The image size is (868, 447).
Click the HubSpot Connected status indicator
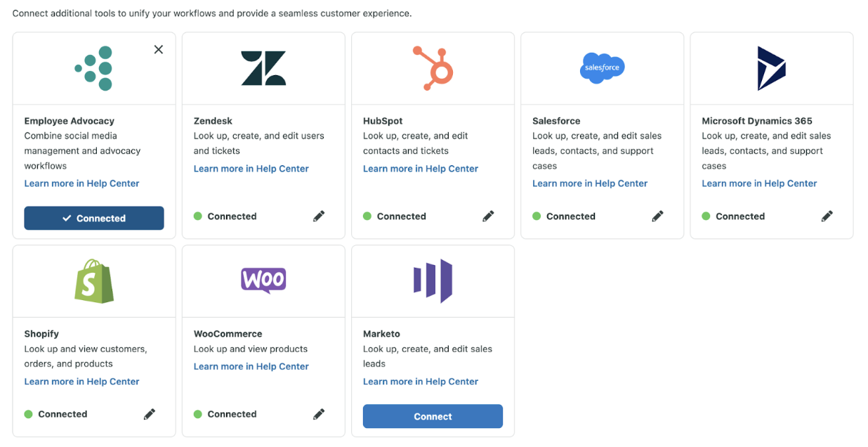click(x=395, y=216)
